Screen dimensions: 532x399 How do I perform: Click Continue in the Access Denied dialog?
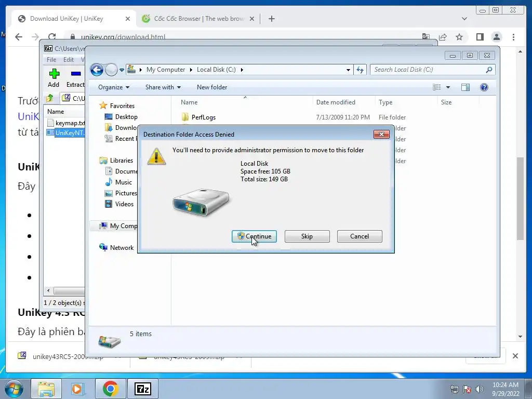coord(254,236)
